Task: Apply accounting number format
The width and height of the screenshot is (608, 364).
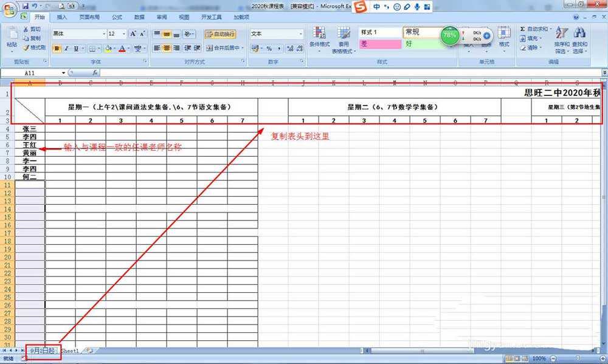Action: [254, 49]
